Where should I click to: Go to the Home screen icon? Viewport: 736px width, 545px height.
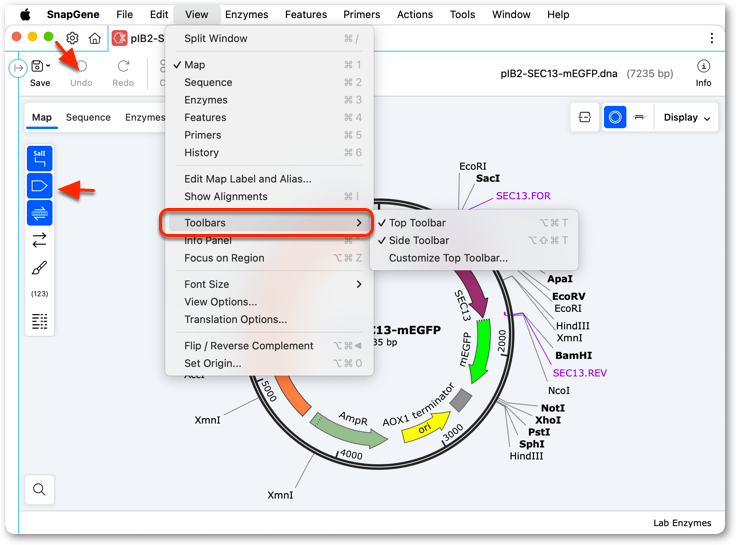(95, 38)
